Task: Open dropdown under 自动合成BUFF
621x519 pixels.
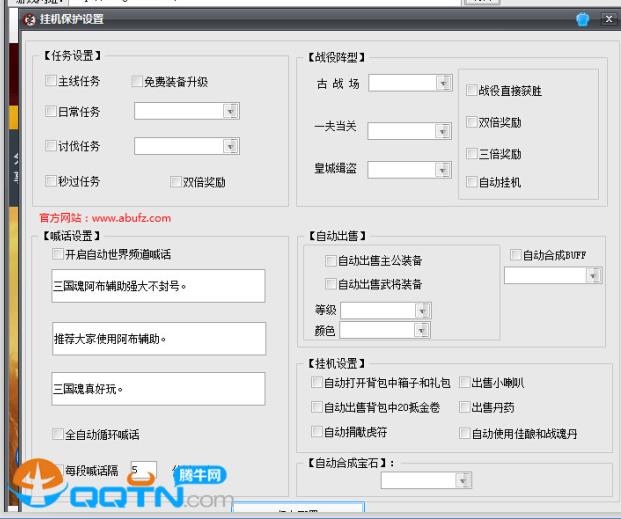Action: (x=594, y=275)
